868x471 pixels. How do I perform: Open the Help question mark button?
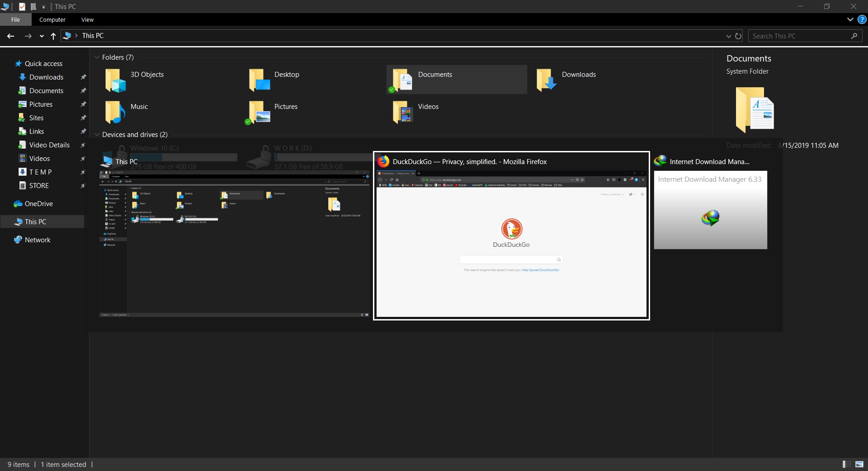(x=862, y=19)
